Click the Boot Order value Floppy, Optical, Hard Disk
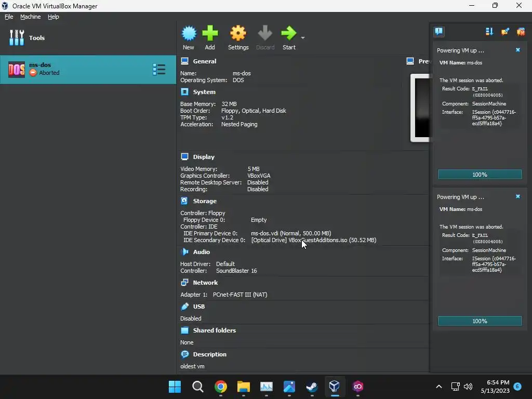This screenshot has height=399, width=532. [254, 111]
